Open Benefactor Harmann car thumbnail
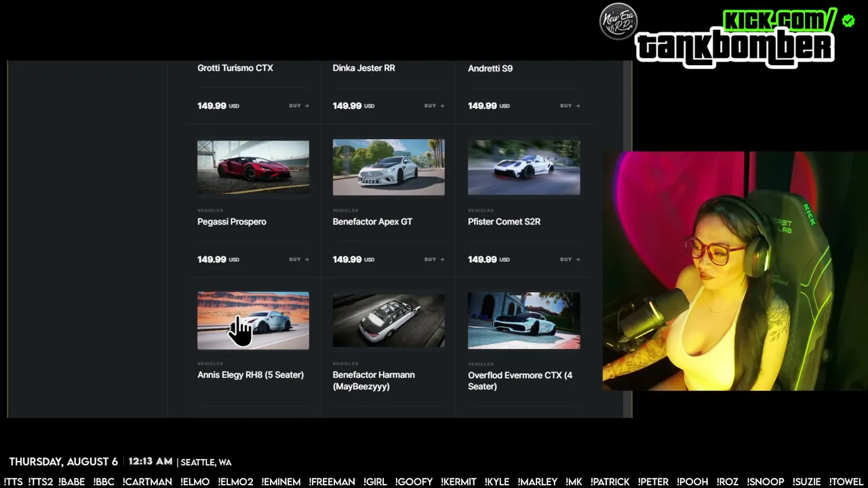The height and width of the screenshot is (488, 868). (389, 321)
